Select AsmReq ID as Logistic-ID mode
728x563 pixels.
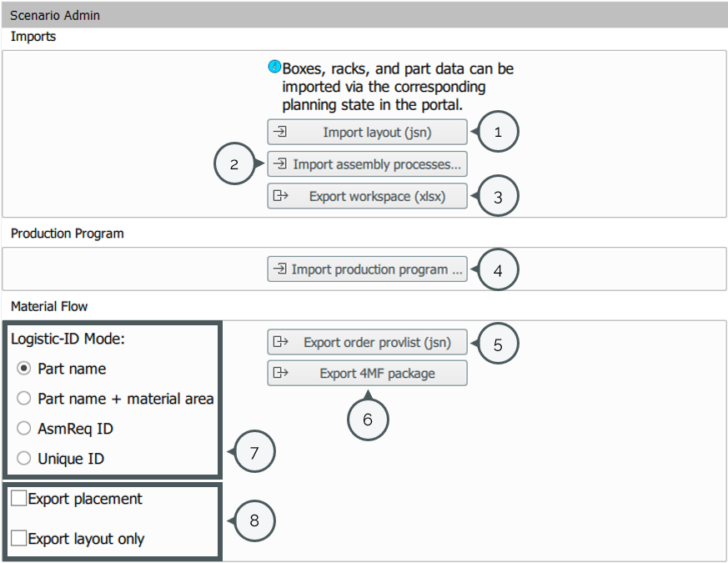(x=24, y=429)
